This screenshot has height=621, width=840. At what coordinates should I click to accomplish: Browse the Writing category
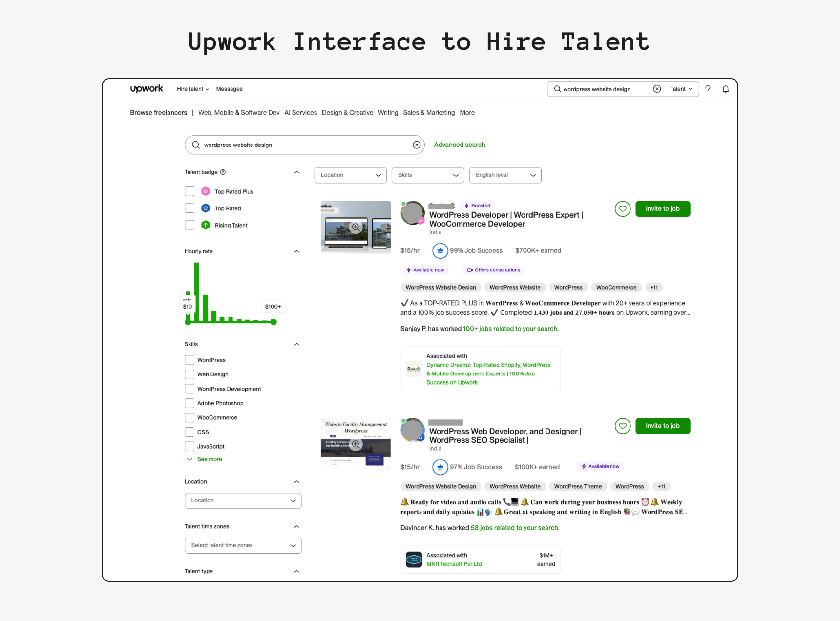(388, 113)
